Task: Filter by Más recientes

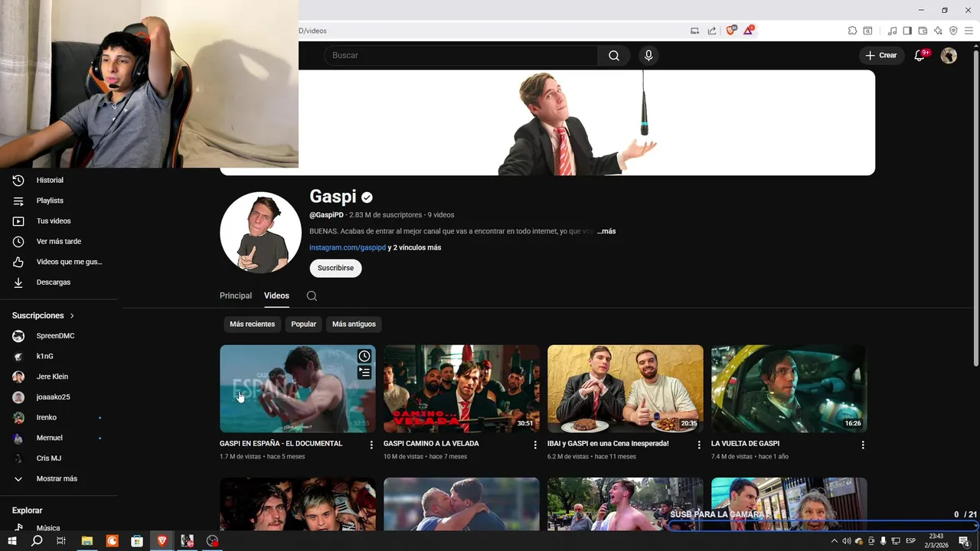Action: click(252, 324)
